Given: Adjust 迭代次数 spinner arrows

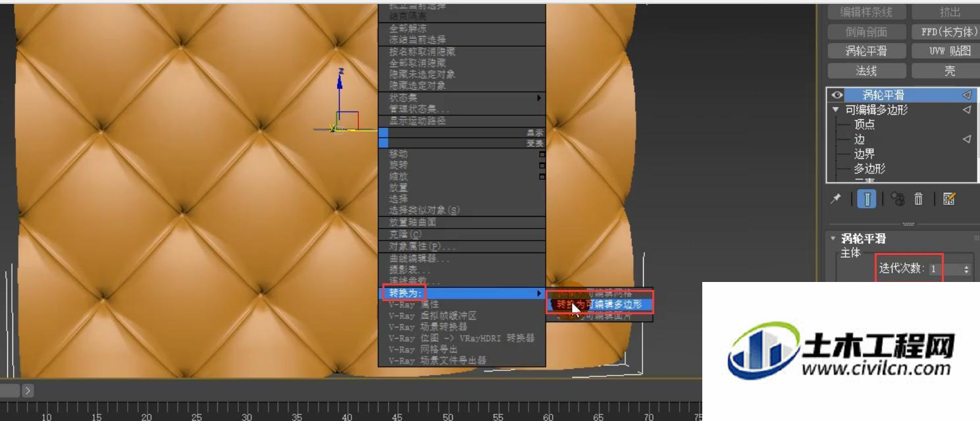Looking at the screenshot, I should pyautogui.click(x=966, y=269).
